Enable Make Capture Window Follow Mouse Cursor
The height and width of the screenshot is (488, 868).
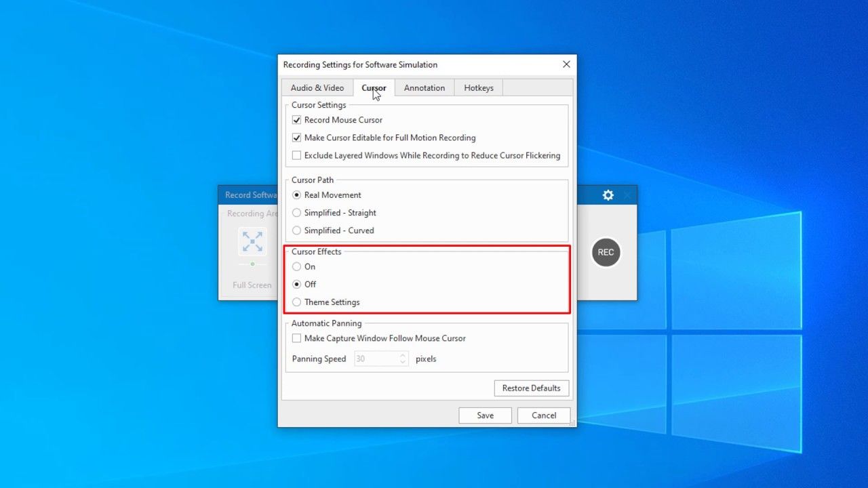pos(296,338)
